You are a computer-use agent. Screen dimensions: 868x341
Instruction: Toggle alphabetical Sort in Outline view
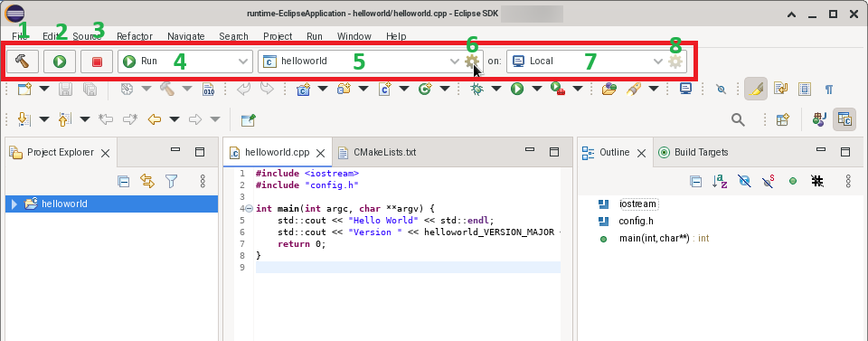[x=720, y=181]
